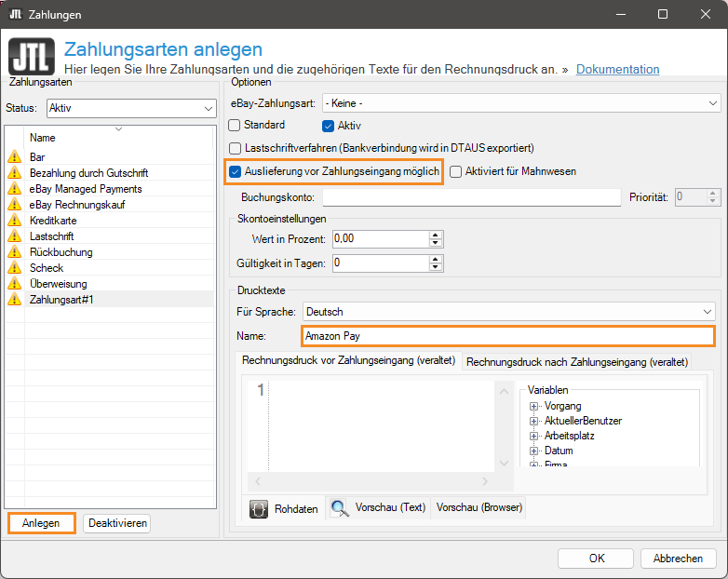The image size is (728, 579).
Task: Click warning icon next to Bar
Action: click(x=14, y=157)
